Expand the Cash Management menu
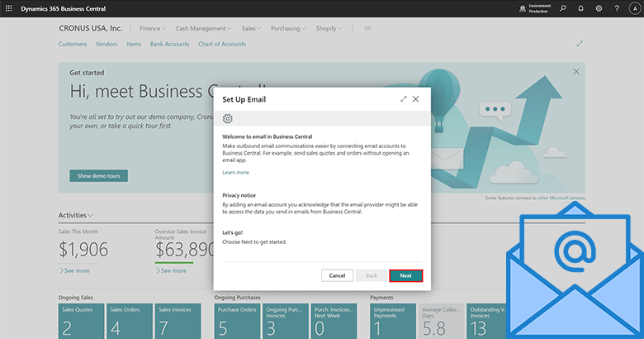This screenshot has height=339, width=644. tap(203, 28)
